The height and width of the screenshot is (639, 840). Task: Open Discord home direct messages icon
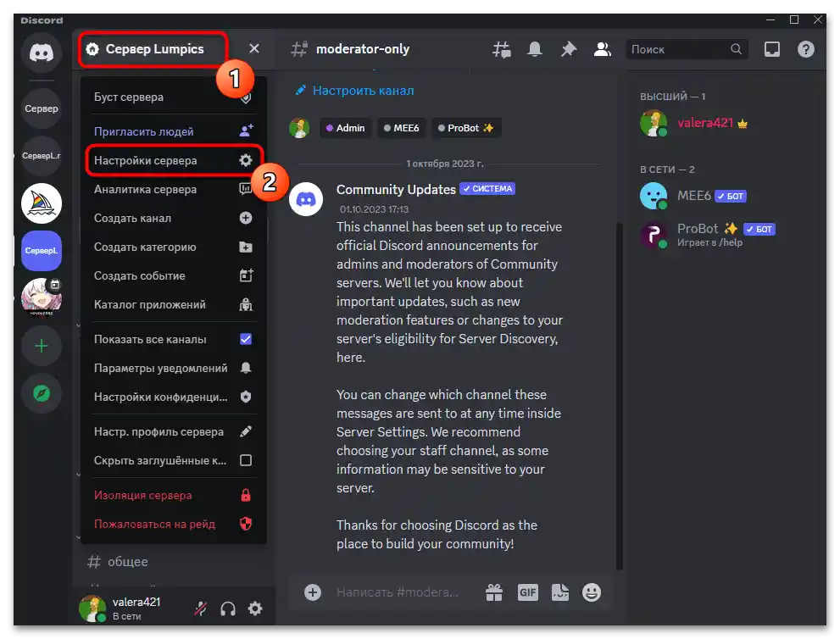coord(42,52)
